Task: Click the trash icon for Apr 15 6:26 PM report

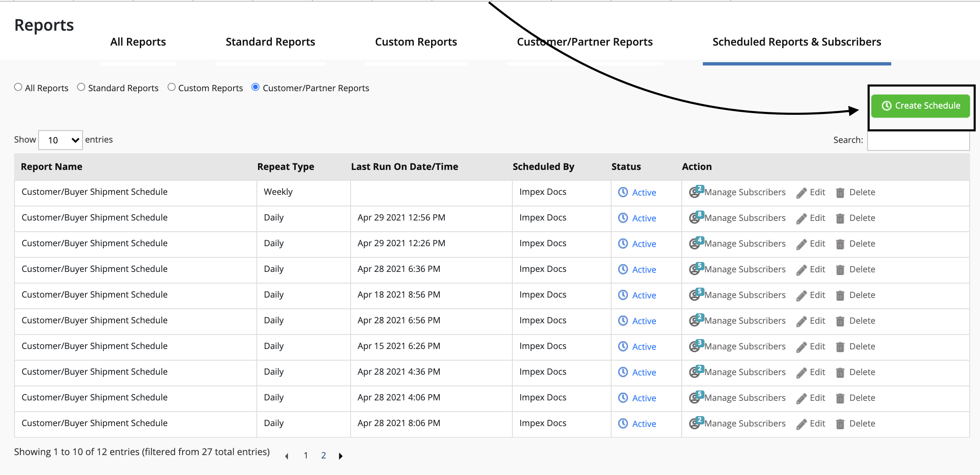Action: pos(840,347)
